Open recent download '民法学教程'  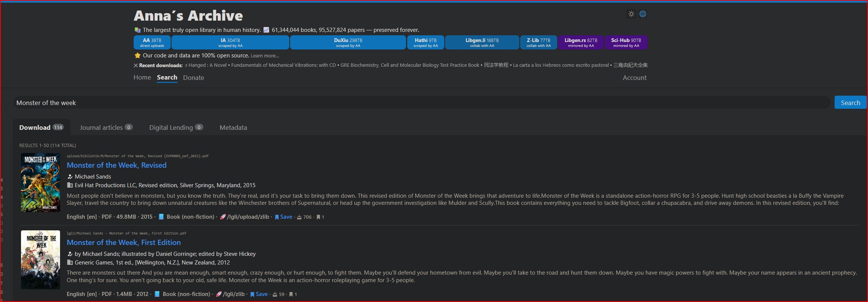coord(496,65)
